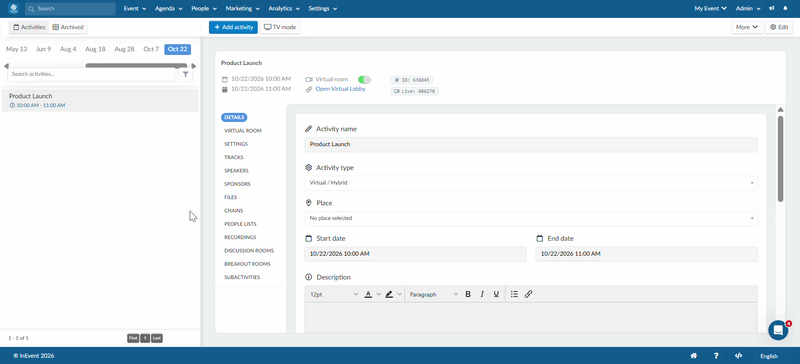800x364 pixels.
Task: Select the Product Launch activity in the list
Action: click(100, 101)
